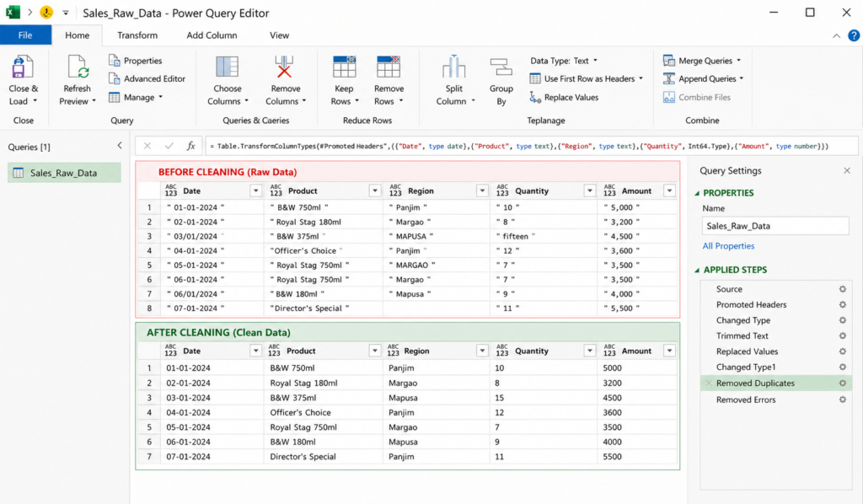Image resolution: width=863 pixels, height=504 pixels.
Task: Click the fx function icon
Action: [x=190, y=146]
